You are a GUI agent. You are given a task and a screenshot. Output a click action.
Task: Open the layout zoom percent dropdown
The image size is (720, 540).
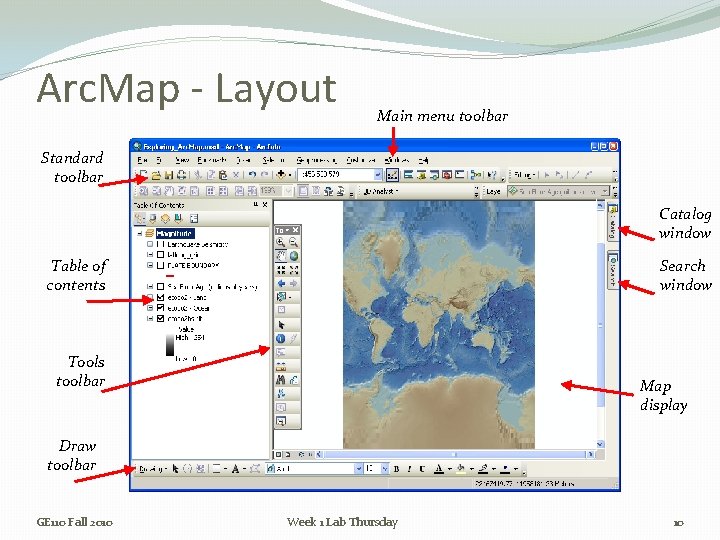(x=288, y=191)
